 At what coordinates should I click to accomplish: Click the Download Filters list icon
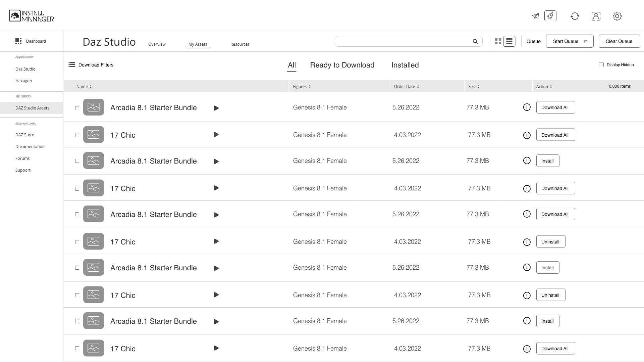click(72, 64)
